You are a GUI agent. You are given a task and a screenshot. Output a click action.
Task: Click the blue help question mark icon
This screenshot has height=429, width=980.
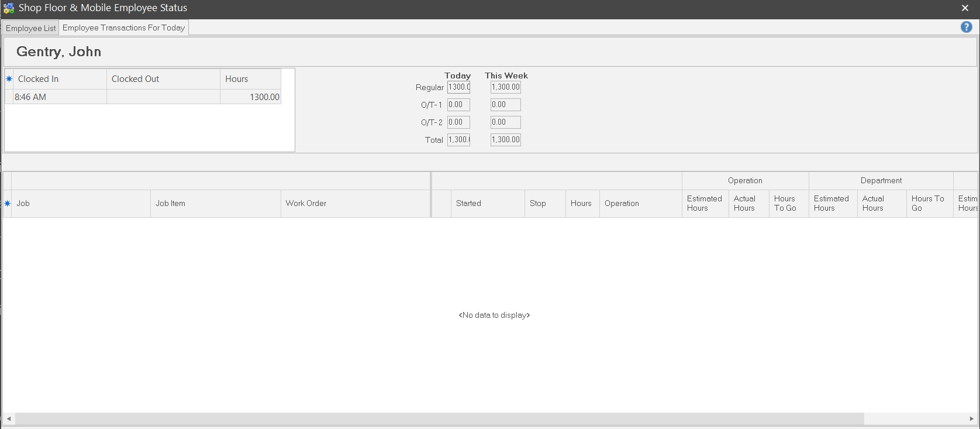tap(966, 27)
